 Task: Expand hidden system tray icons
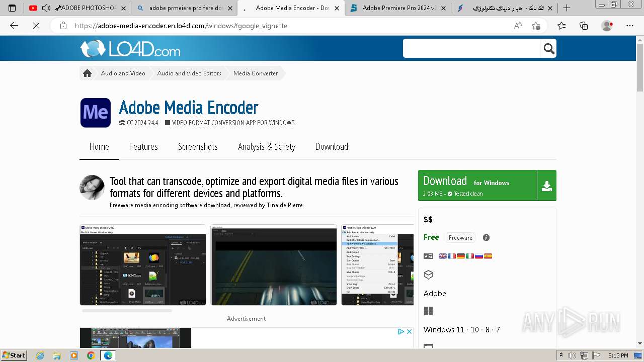pyautogui.click(x=561, y=355)
